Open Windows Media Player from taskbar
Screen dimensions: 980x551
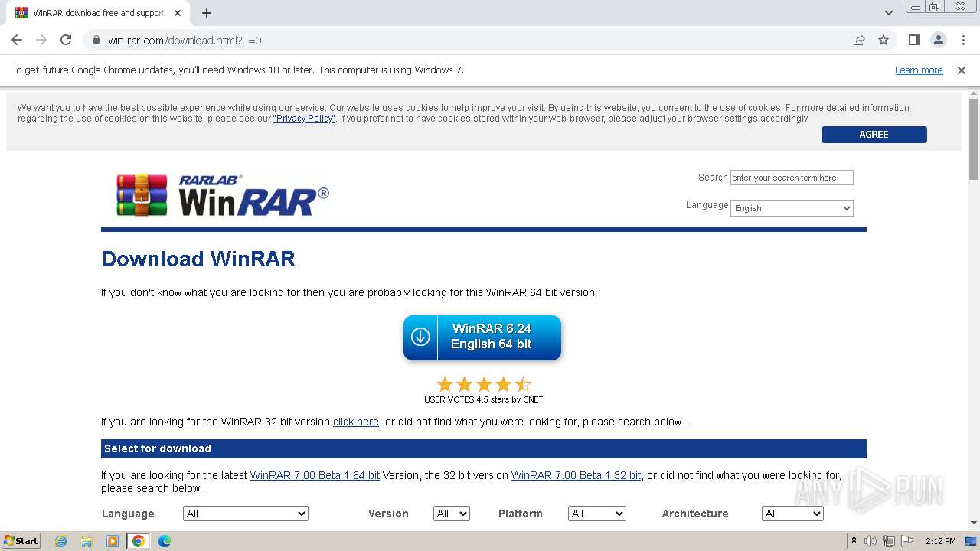coord(113,541)
